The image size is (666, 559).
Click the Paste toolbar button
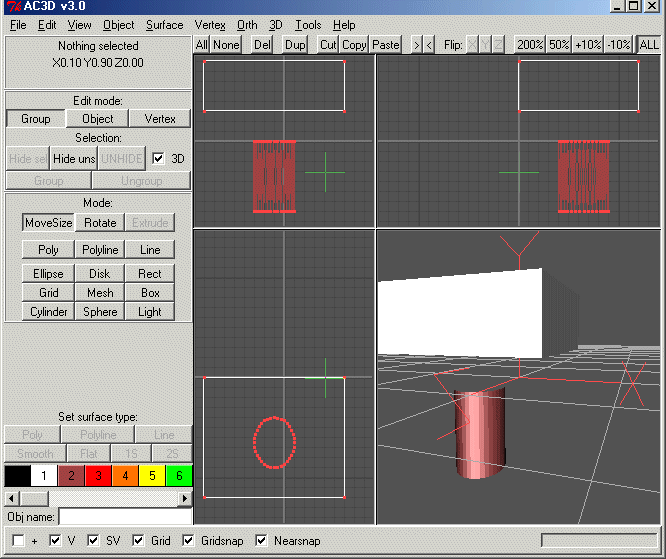coord(385,45)
